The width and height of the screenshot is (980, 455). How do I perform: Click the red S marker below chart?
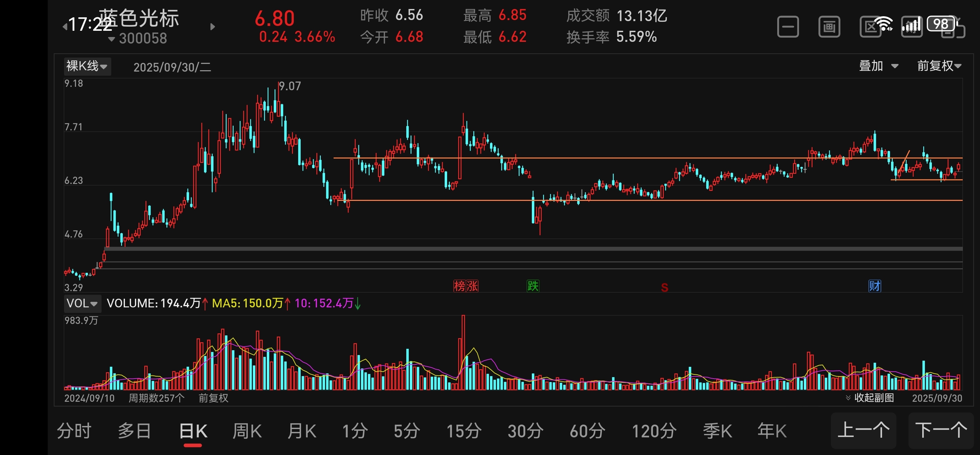[664, 288]
